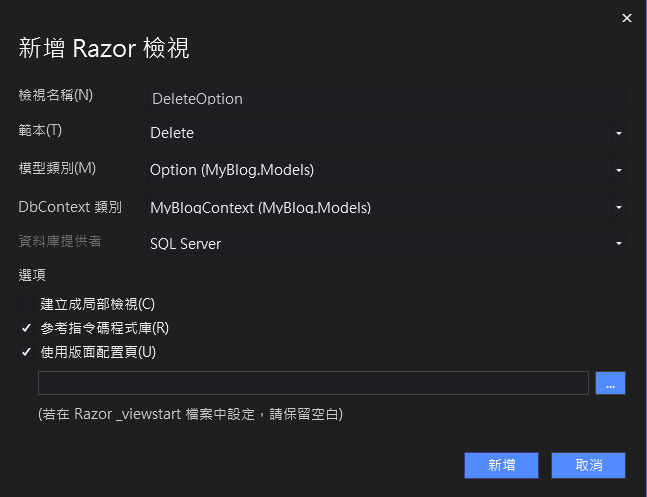This screenshot has height=497, width=647.
Task: Expand the DbContext 類別 dropdown arrow
Action: click(x=619, y=207)
